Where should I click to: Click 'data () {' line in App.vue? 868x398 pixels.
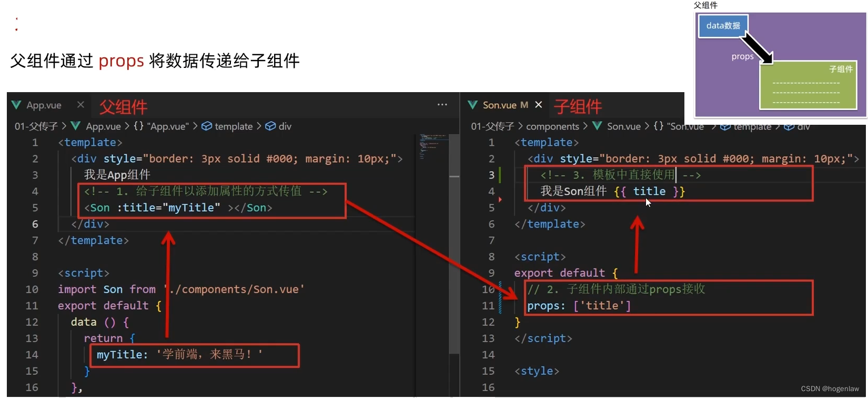tap(100, 322)
